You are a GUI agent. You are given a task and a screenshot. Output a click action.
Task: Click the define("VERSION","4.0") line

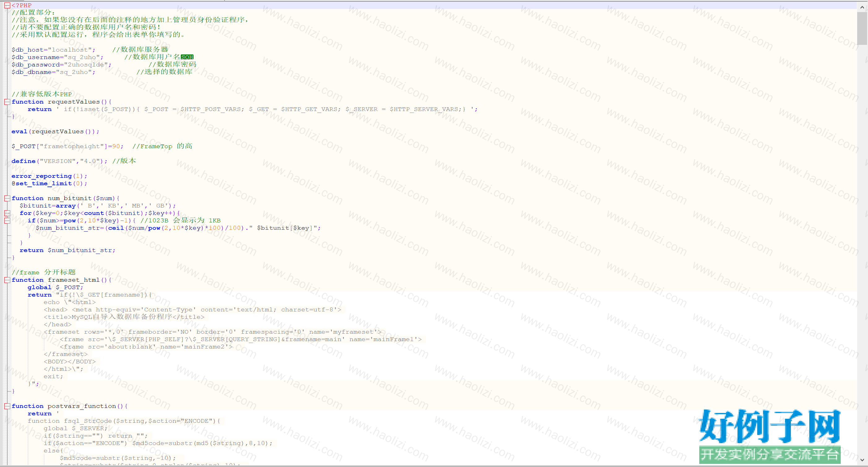coord(73,161)
